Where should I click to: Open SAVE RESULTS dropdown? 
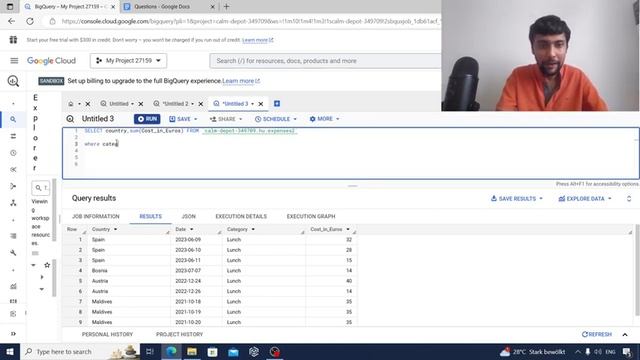tap(517, 199)
